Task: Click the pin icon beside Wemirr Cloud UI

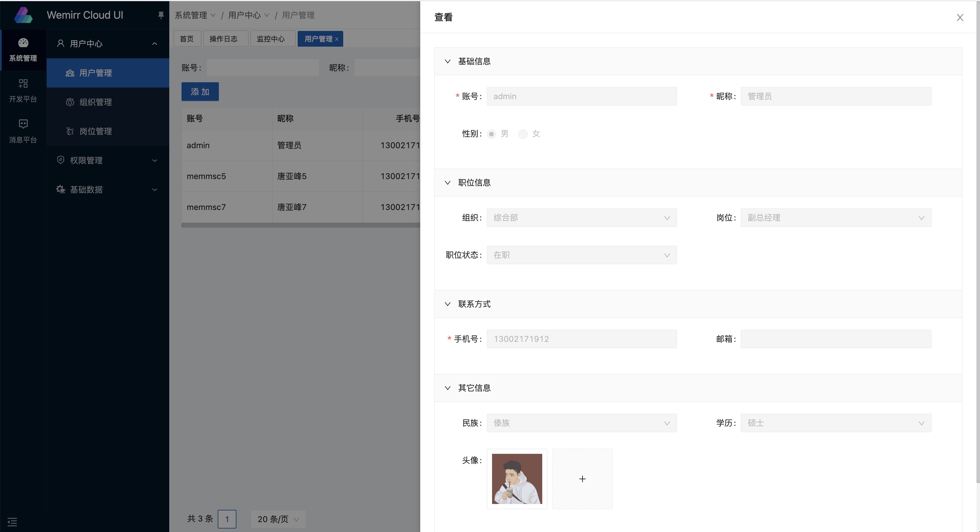Action: (161, 15)
